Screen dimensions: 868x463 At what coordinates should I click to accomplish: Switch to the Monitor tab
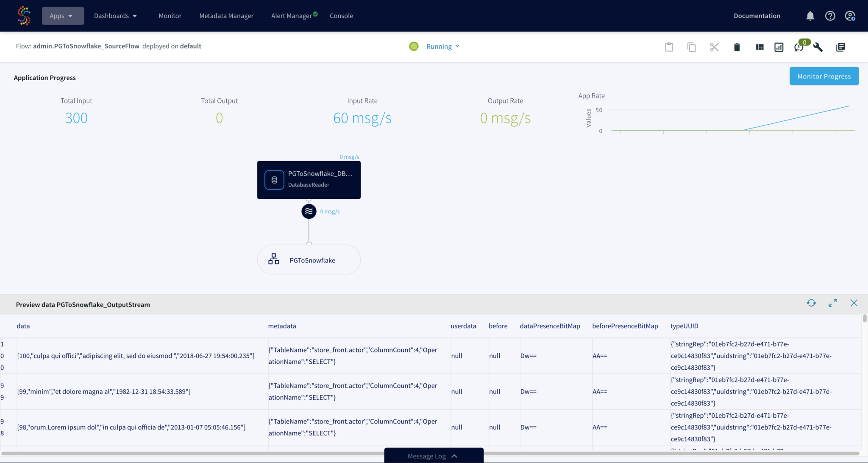[x=170, y=16]
